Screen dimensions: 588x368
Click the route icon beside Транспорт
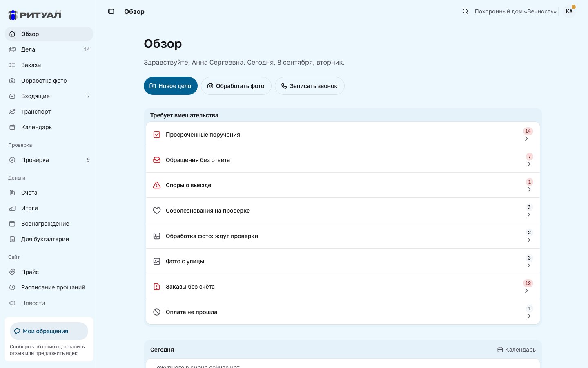click(x=12, y=112)
